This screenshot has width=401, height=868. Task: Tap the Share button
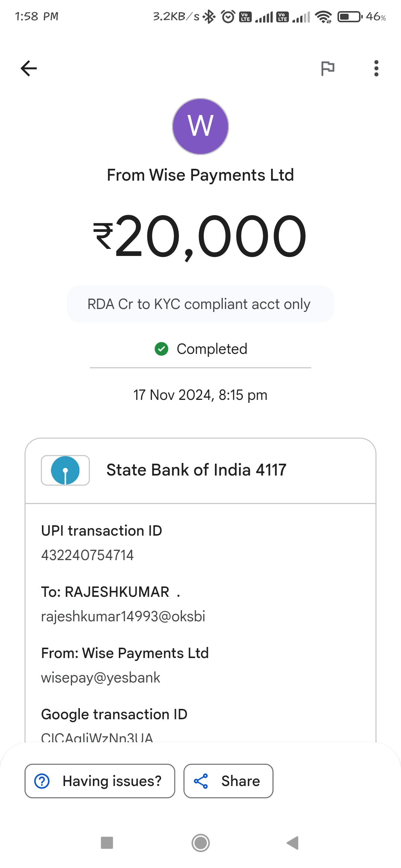point(228,781)
